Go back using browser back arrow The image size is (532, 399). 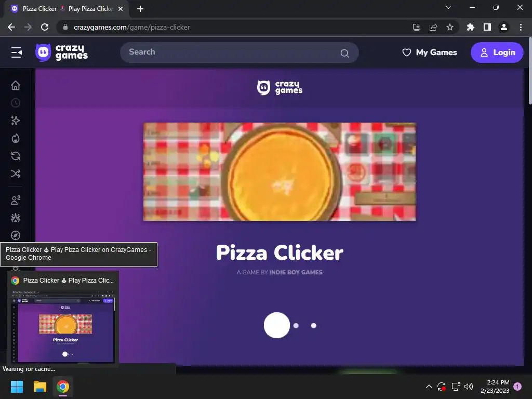click(11, 27)
